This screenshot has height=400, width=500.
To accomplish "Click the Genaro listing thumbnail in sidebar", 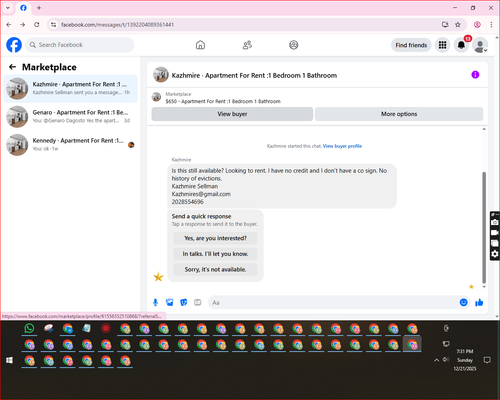I will click(17, 117).
